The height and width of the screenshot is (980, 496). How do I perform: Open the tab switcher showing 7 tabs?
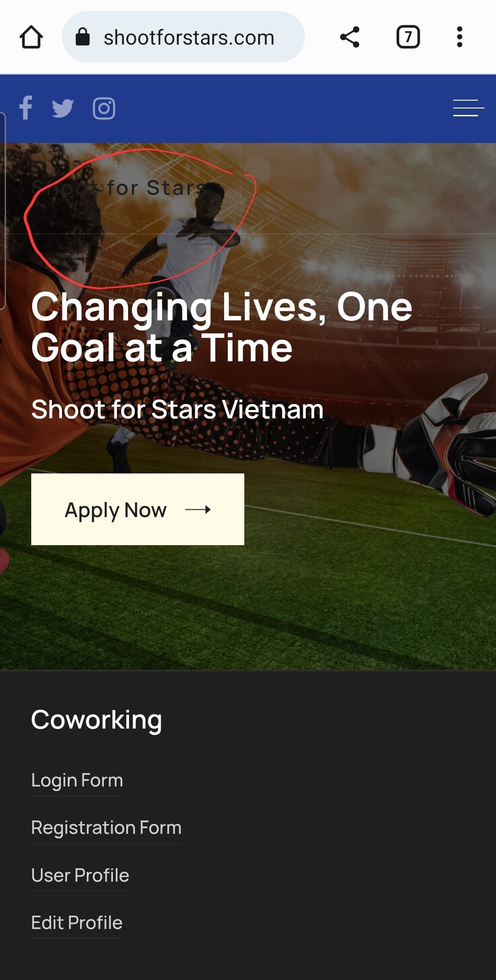pos(408,37)
